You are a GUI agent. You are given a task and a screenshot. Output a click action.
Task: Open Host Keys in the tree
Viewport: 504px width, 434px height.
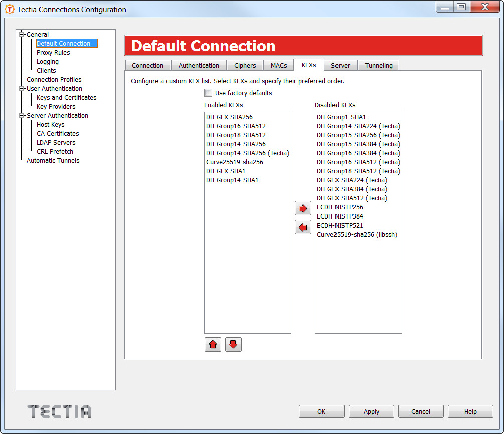click(51, 124)
